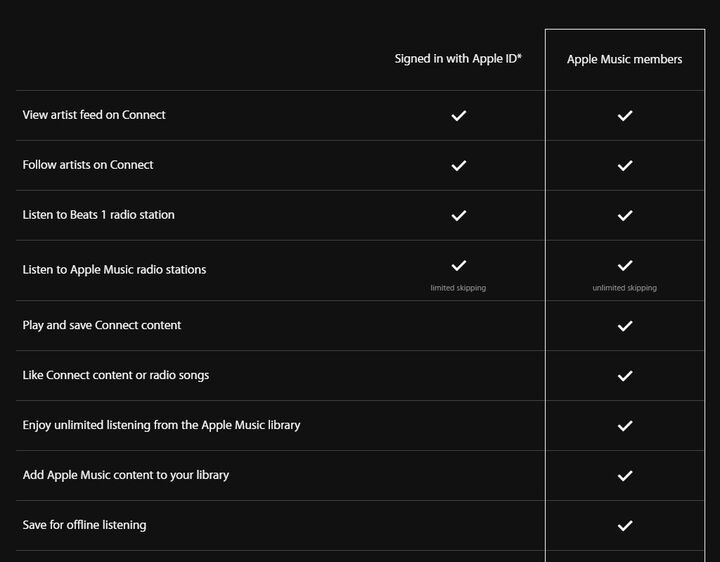Click 'Listen to Apple Music radio stations' text
The height and width of the screenshot is (562, 720).
(114, 270)
